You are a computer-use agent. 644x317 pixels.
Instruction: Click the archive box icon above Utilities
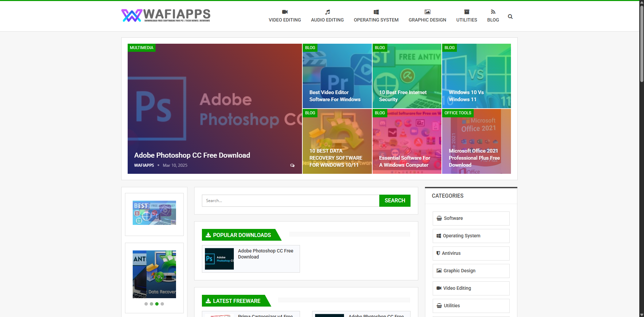(x=467, y=12)
